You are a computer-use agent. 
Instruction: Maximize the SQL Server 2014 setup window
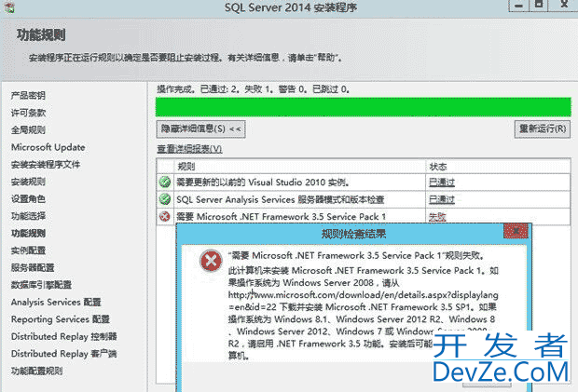click(x=540, y=7)
